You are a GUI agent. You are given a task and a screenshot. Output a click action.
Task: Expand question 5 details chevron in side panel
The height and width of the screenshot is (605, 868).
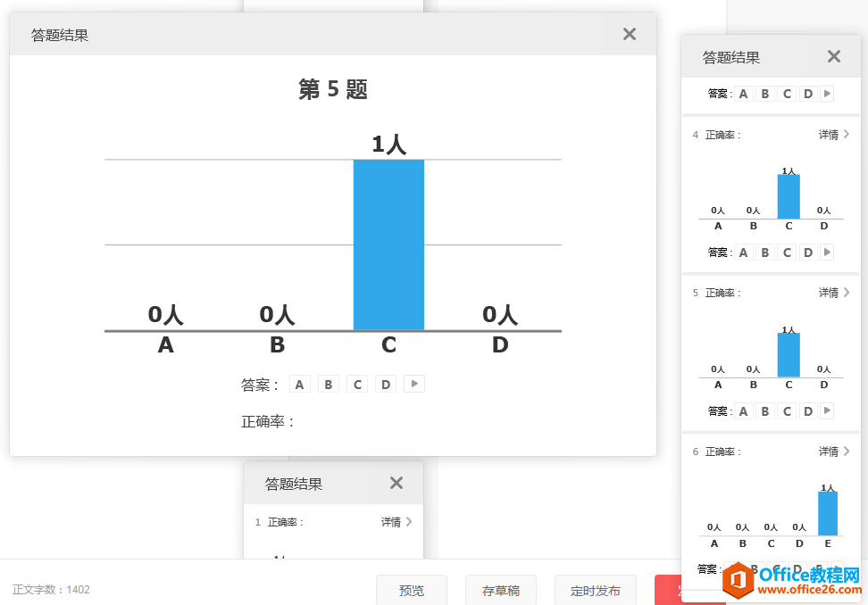(x=847, y=293)
